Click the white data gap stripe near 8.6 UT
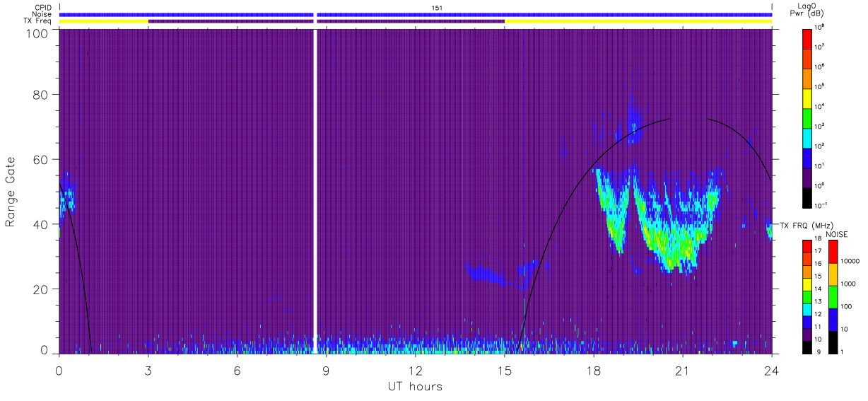Image resolution: width=868 pixels, height=401 pixels. click(315, 191)
